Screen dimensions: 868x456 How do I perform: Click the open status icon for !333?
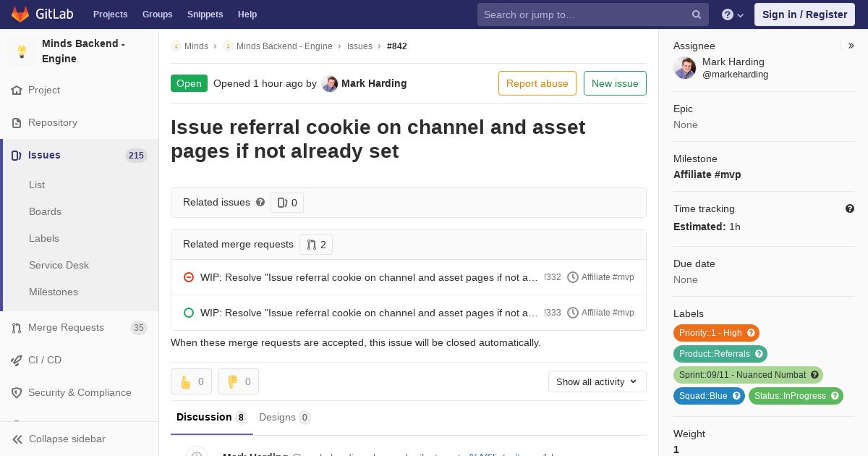pos(189,313)
